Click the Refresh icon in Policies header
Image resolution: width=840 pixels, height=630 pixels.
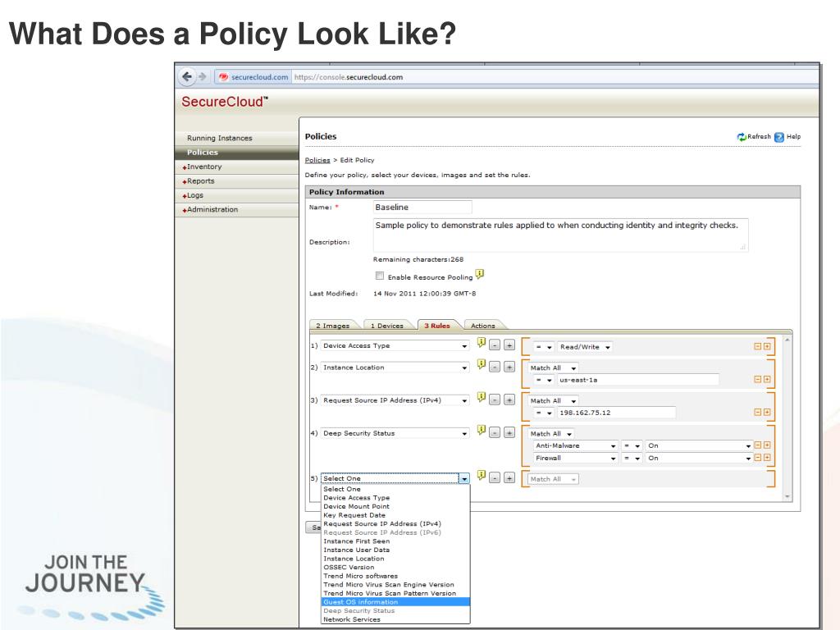[x=742, y=137]
